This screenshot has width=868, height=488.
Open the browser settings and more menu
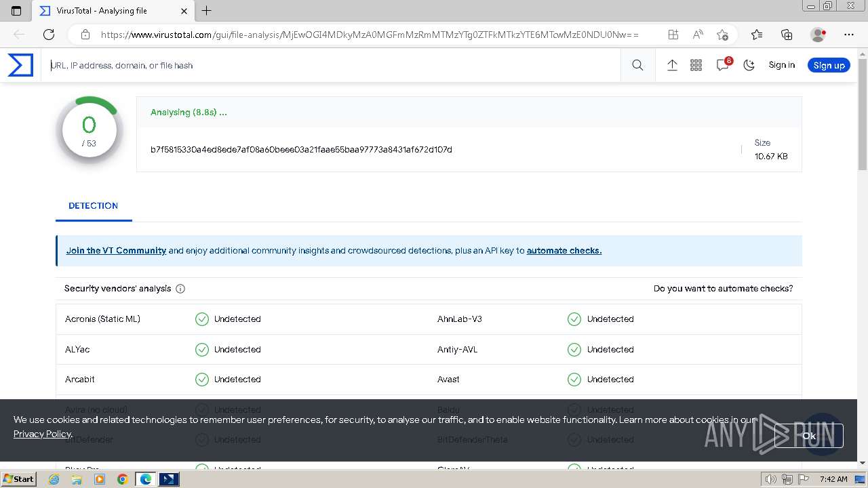849,35
